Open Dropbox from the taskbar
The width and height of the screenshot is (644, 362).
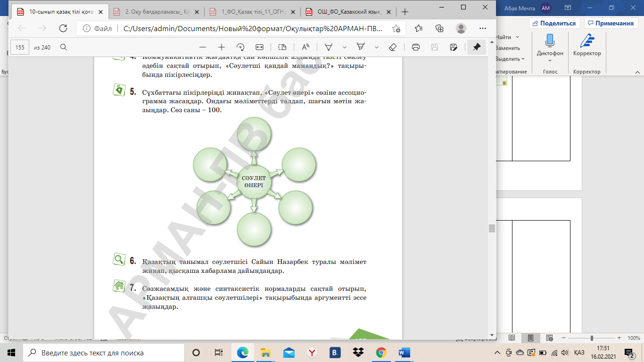358,353
